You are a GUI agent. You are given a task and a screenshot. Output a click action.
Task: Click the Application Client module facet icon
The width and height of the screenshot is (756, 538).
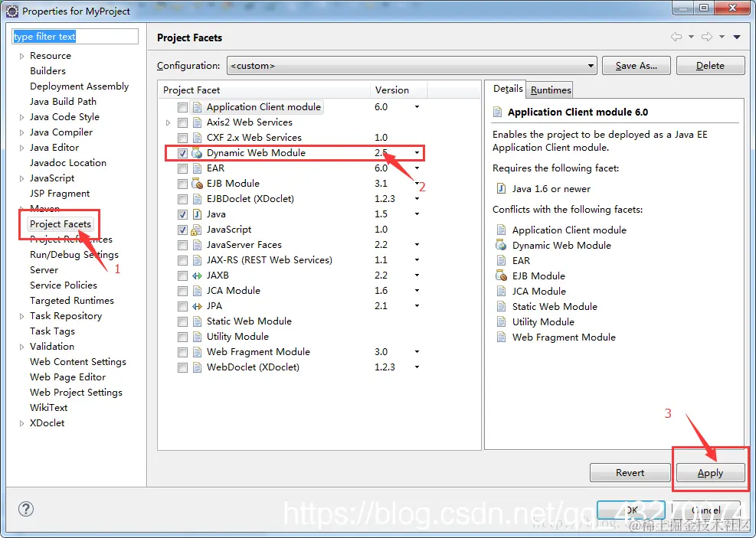197,107
